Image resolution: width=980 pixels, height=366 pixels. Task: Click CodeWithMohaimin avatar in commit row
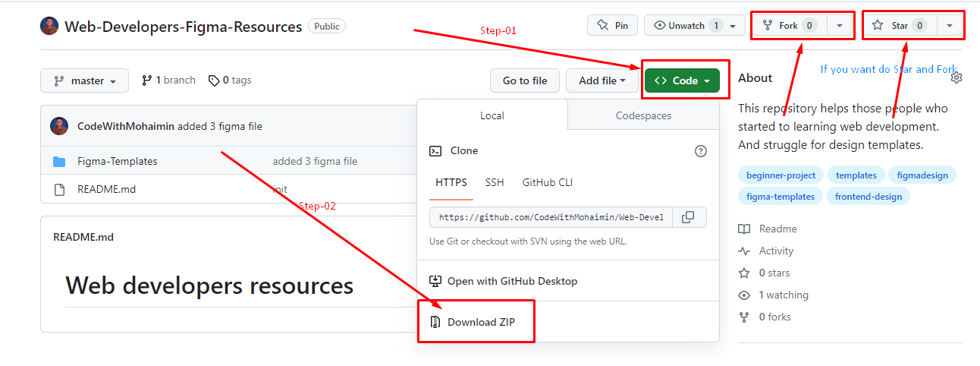[59, 126]
